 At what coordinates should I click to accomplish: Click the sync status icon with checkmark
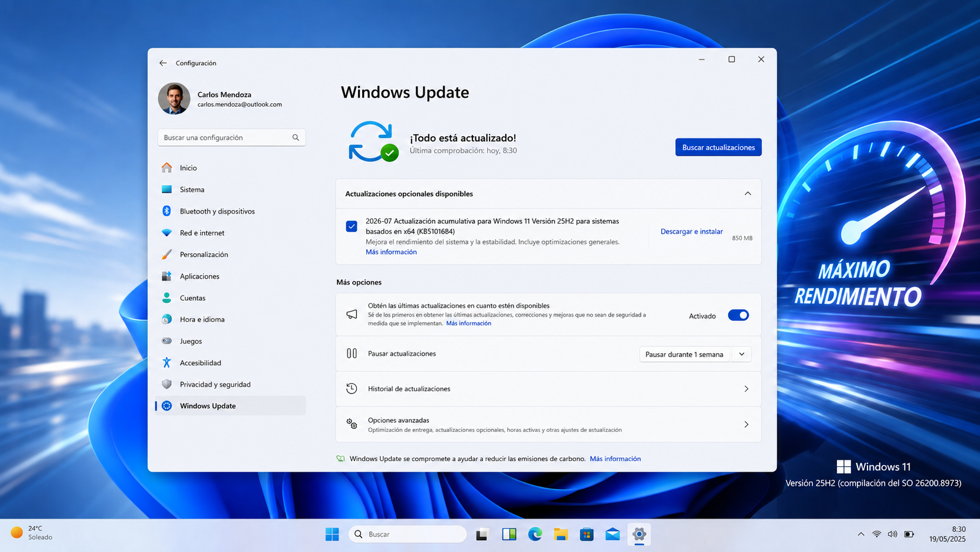click(x=373, y=141)
